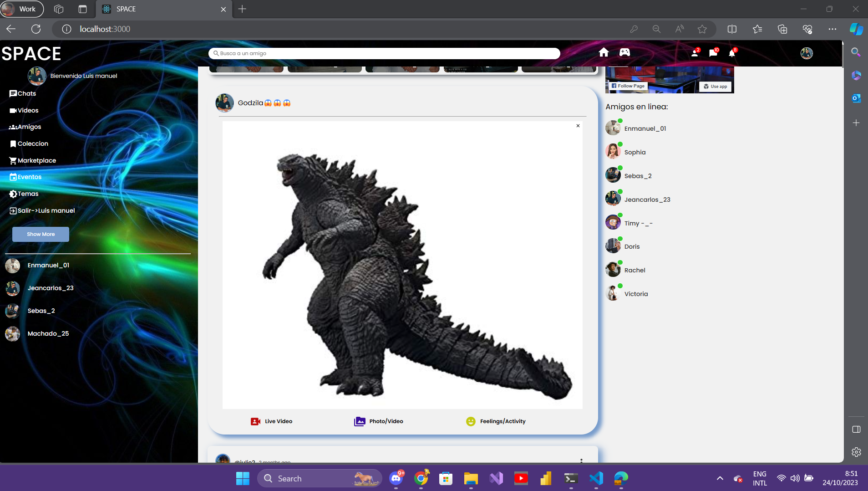
Task: Open Edge Copilot sidebar icon
Action: pyautogui.click(x=856, y=29)
